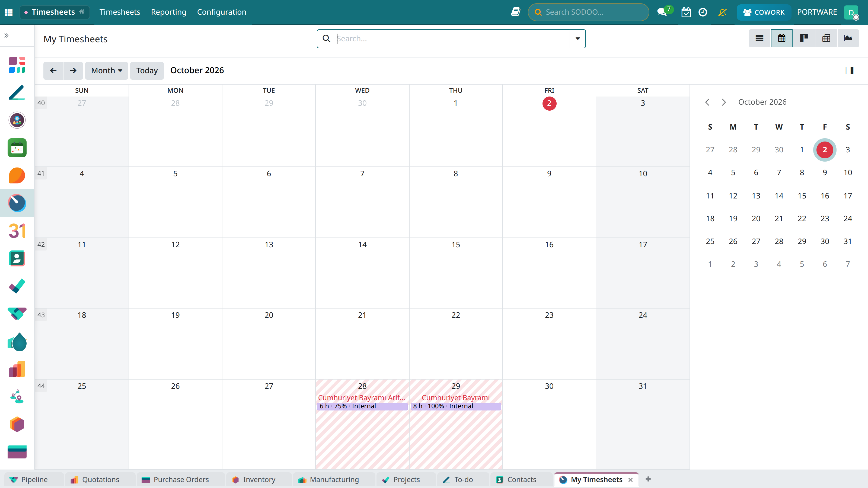Open the discuss messages icon
The height and width of the screenshot is (488, 868).
point(662,12)
